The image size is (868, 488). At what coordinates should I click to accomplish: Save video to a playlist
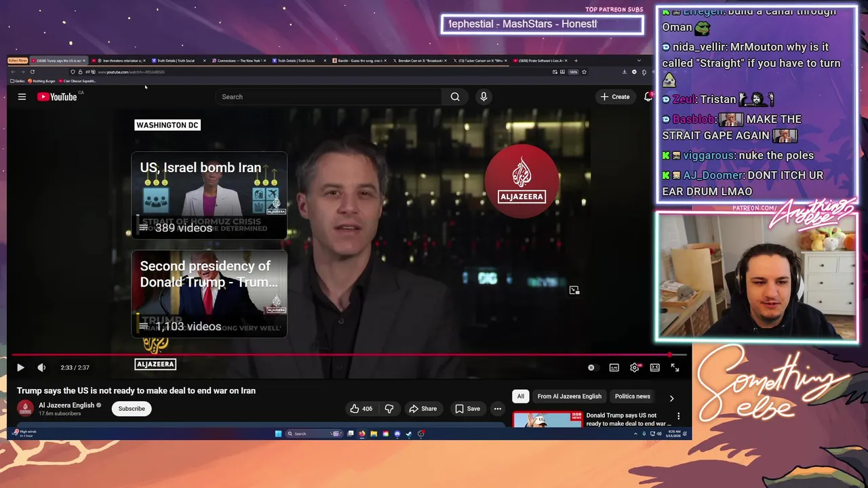[x=468, y=409]
